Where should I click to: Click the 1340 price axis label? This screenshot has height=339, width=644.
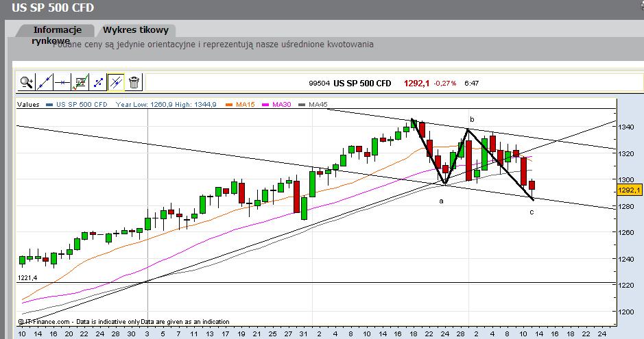pyautogui.click(x=627, y=127)
